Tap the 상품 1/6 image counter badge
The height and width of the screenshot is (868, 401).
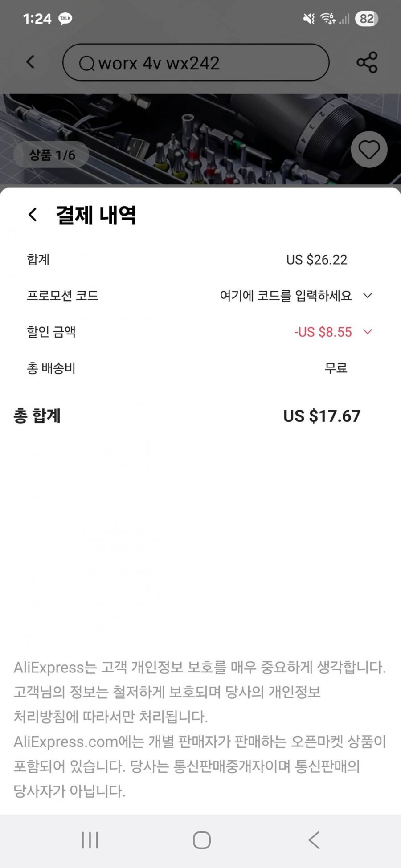[x=51, y=155]
